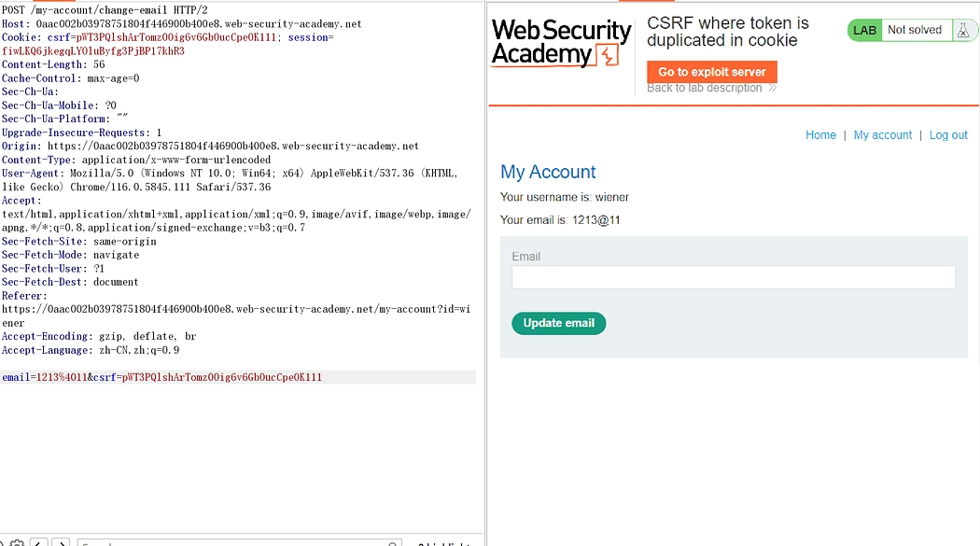Click the POST request body line
This screenshot has width=980, height=546.
coord(161,377)
